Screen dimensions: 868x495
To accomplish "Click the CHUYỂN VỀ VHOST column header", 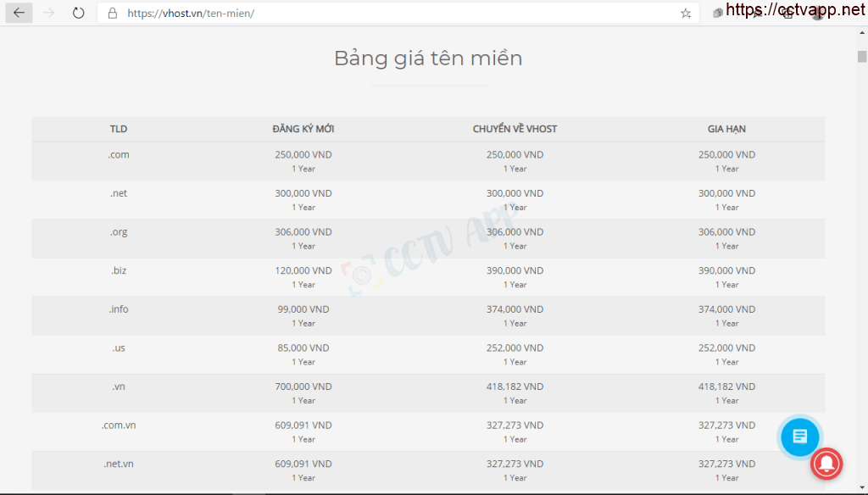I will 515,129.
